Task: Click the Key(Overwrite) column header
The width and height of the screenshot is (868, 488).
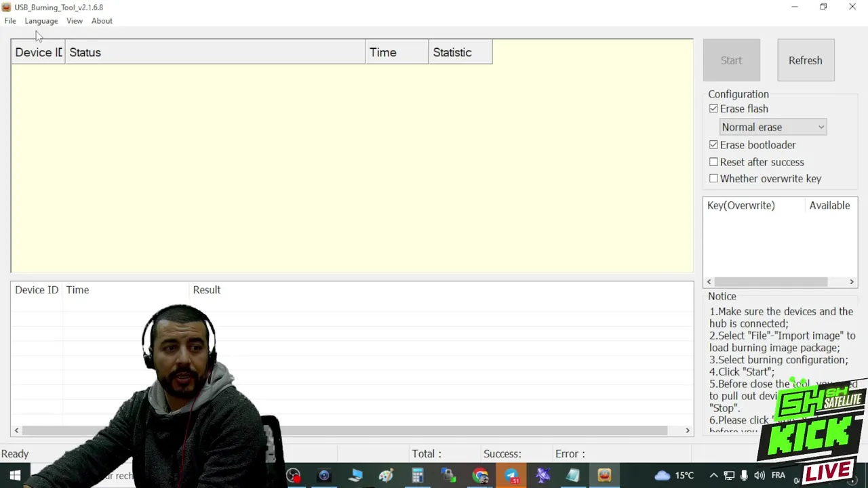Action: (753, 205)
